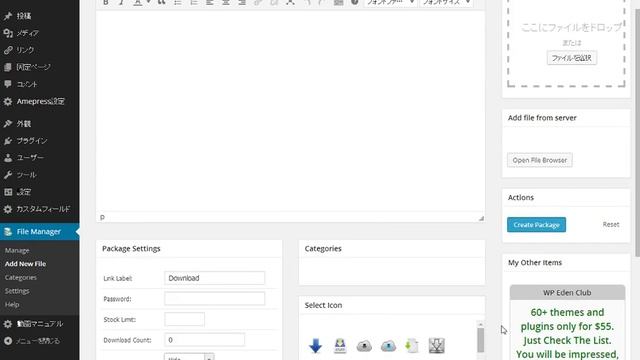Screen dimensions: 640x360
Task: Open the フォントファミリー font family dropdown
Action: [x=390, y=2]
